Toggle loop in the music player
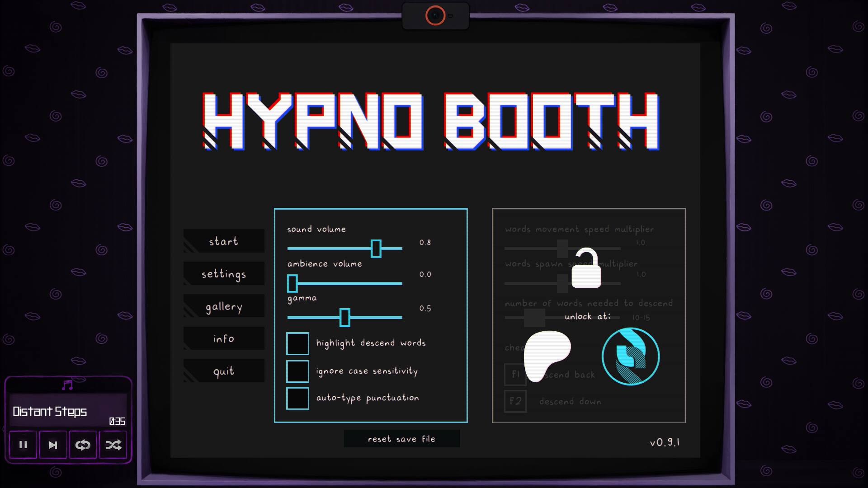The width and height of the screenshot is (868, 488). [x=83, y=445]
